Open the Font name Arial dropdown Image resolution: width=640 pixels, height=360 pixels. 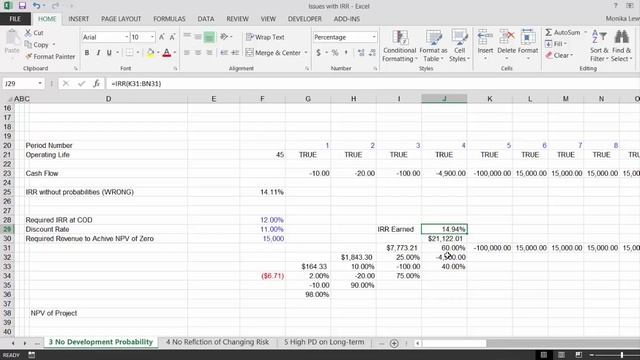(x=127, y=37)
